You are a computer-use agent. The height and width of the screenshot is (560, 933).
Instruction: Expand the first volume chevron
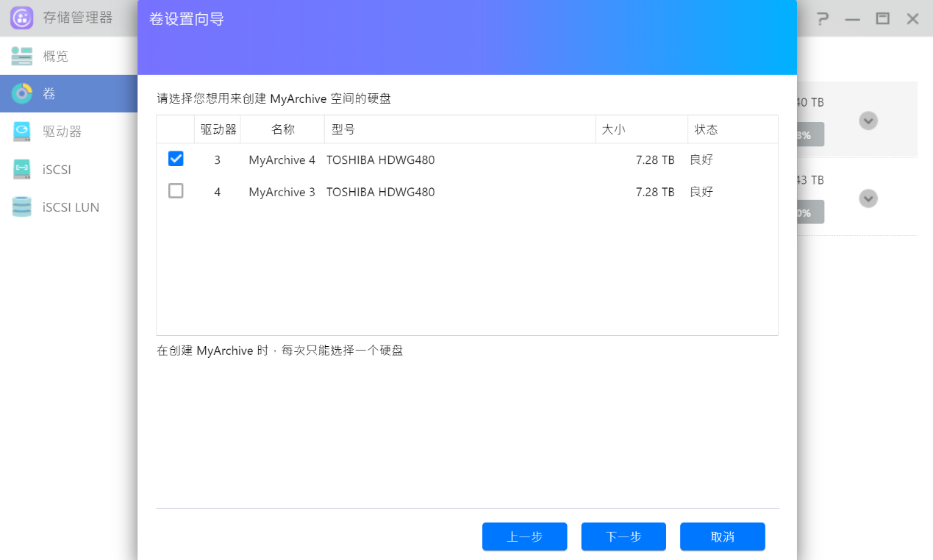[x=868, y=121]
